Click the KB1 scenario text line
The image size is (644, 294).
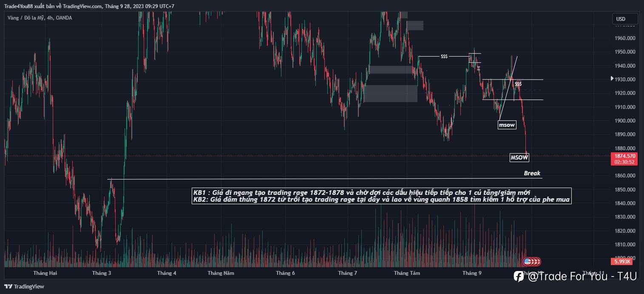(362, 193)
